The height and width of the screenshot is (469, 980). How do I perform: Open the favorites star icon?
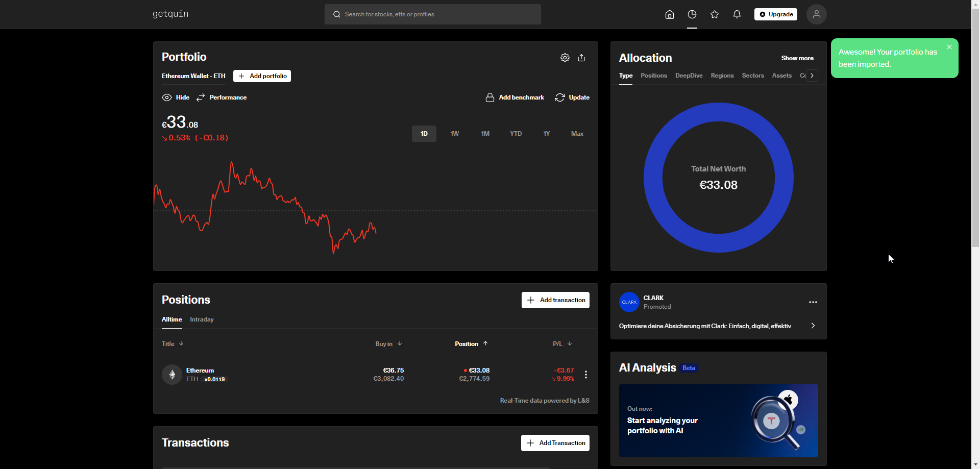pyautogui.click(x=714, y=14)
